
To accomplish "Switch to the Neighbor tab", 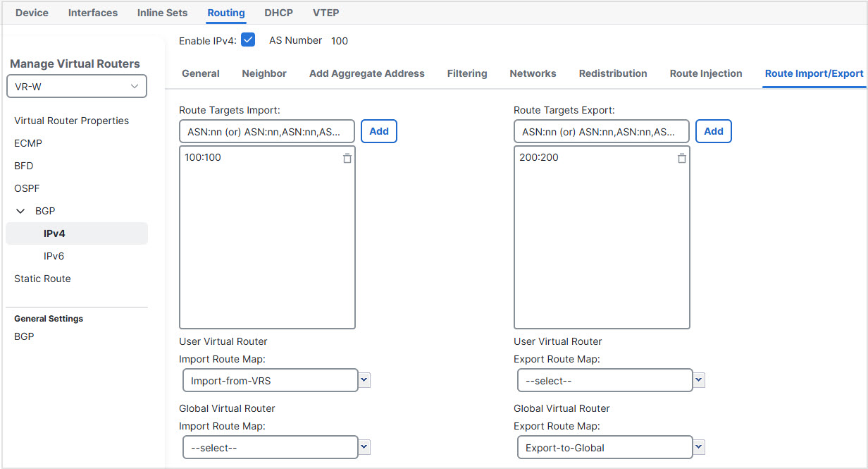I will point(264,73).
